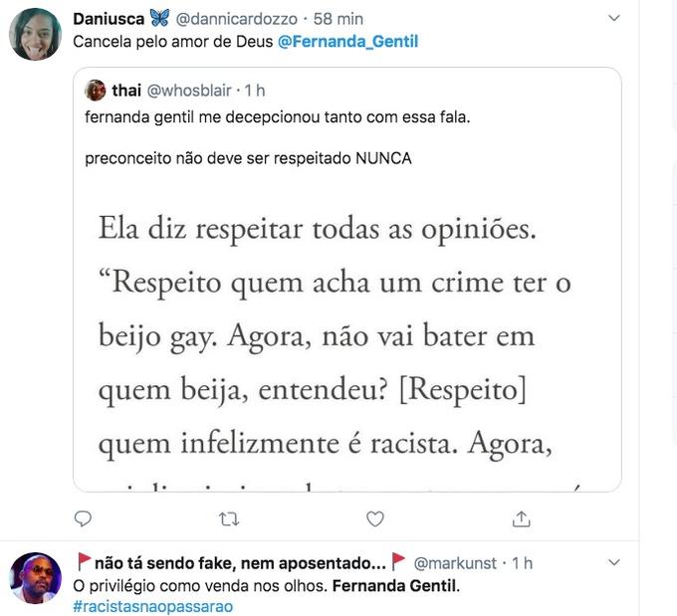Click the Daniusca display name

pos(109,19)
